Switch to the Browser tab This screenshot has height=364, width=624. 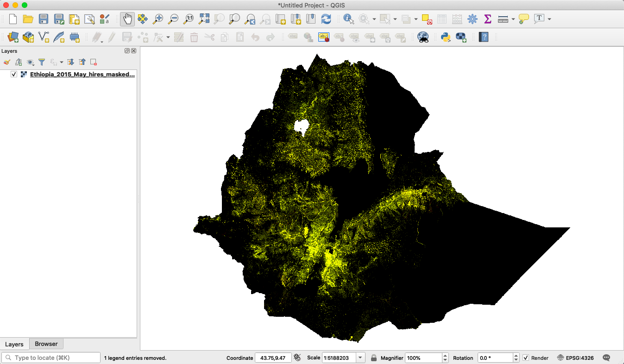click(x=46, y=344)
